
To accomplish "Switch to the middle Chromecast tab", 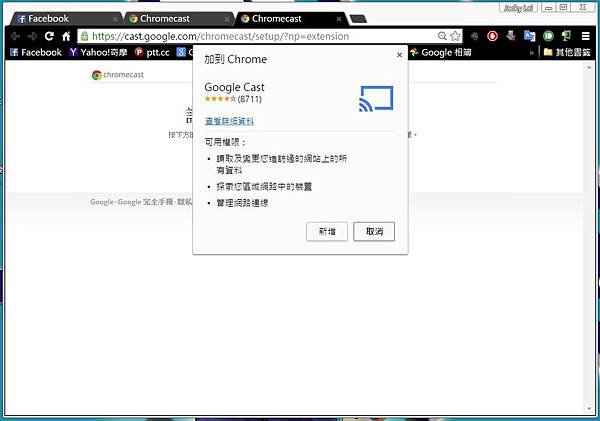I will tap(178, 19).
